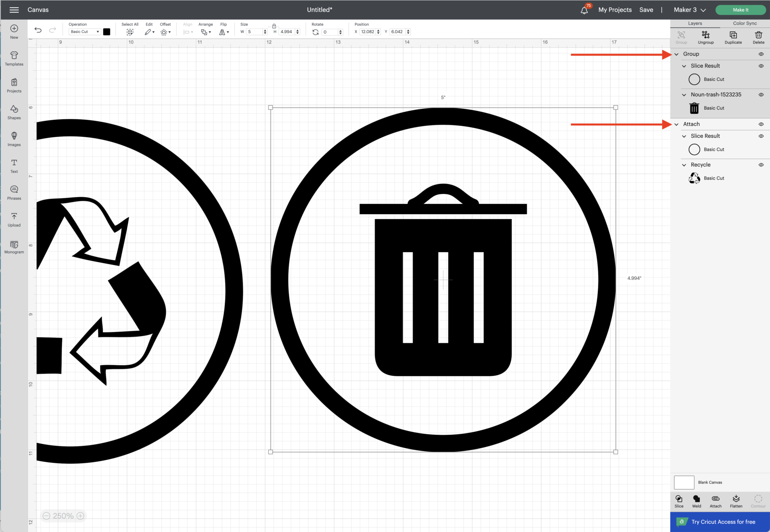The image size is (770, 532).
Task: Open the hamburger main menu
Action: click(x=14, y=10)
